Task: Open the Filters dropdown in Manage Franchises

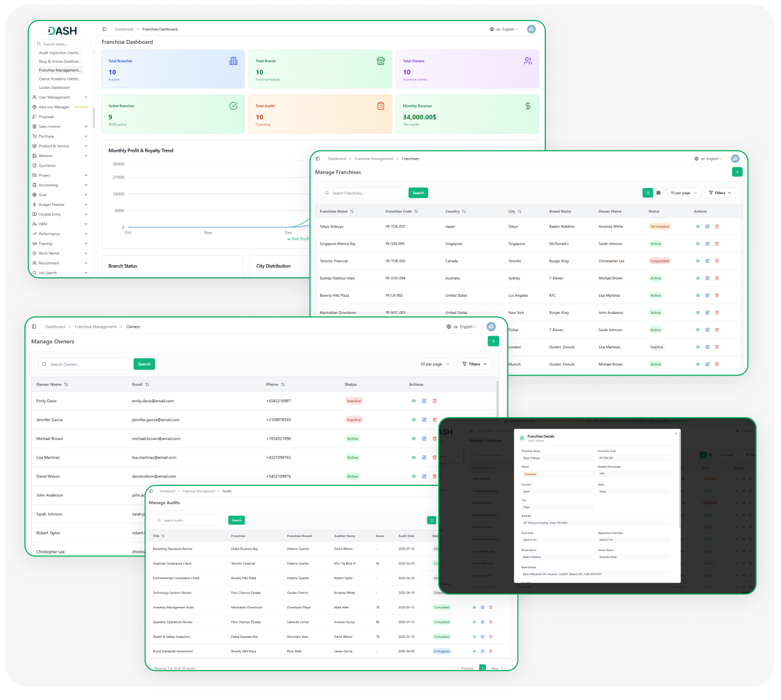Action: click(x=719, y=192)
